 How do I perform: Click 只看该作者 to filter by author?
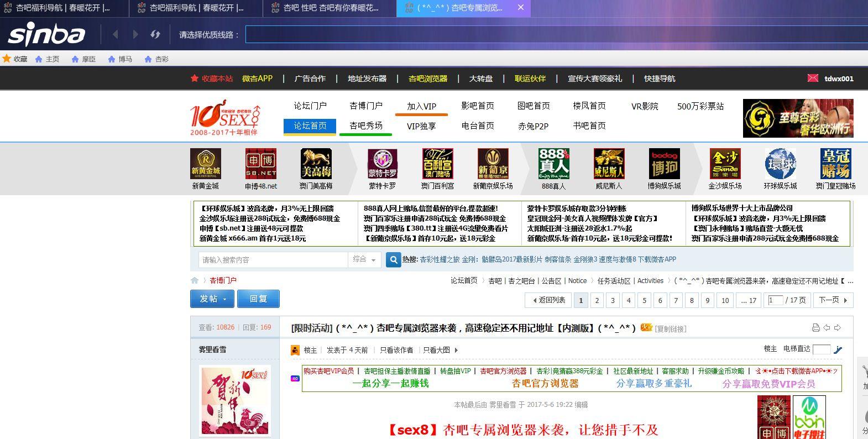[x=396, y=350]
